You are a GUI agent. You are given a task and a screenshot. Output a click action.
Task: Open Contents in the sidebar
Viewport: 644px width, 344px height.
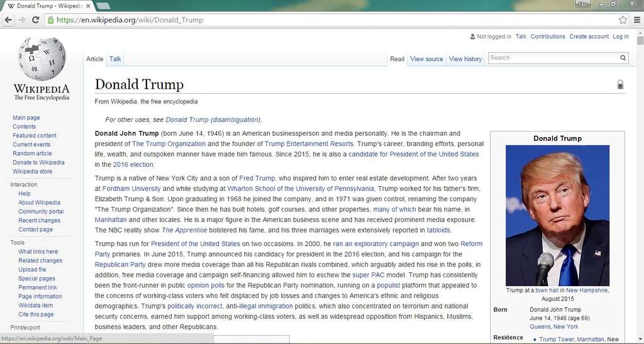(x=25, y=127)
